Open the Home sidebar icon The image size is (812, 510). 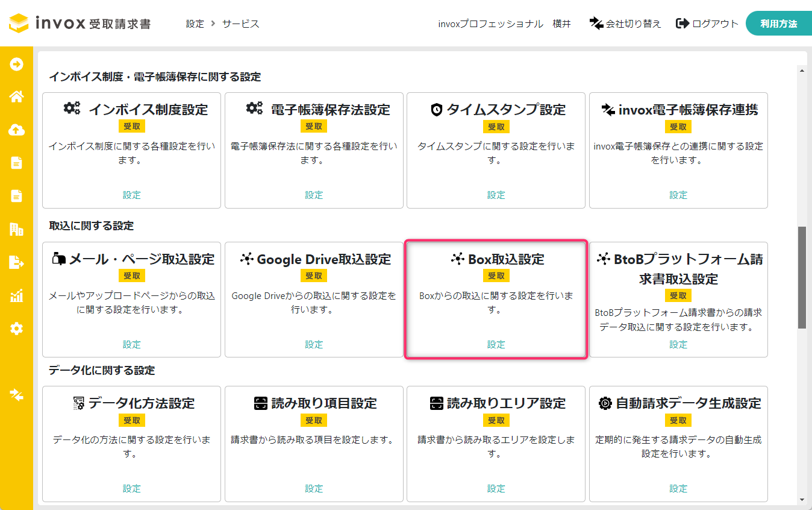pyautogui.click(x=16, y=96)
